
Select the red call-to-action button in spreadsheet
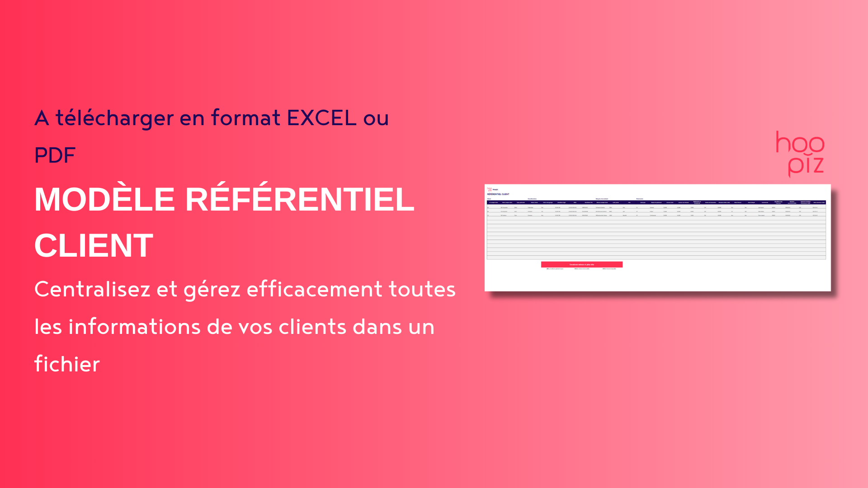point(581,264)
